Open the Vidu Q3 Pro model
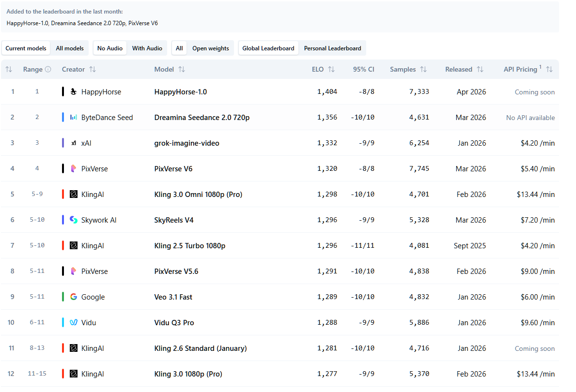This screenshot has height=392, width=576. pos(174,323)
